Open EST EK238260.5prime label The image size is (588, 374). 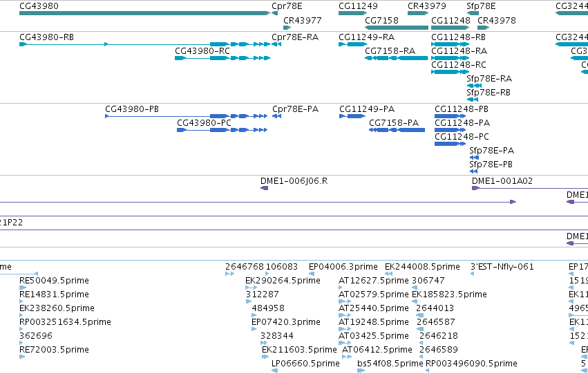pos(57,308)
